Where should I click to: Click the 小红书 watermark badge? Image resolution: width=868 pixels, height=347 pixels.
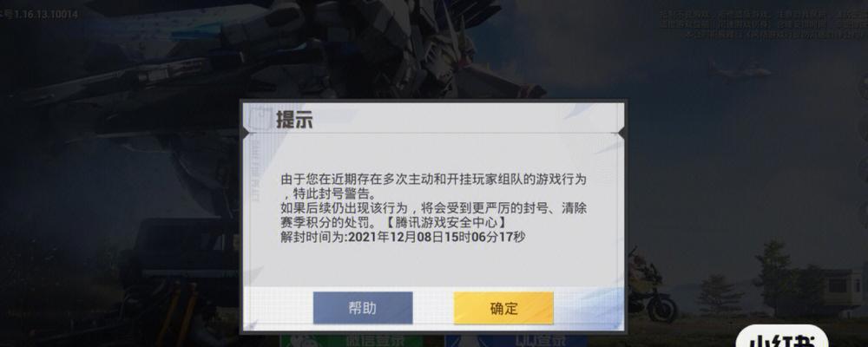[x=782, y=336]
